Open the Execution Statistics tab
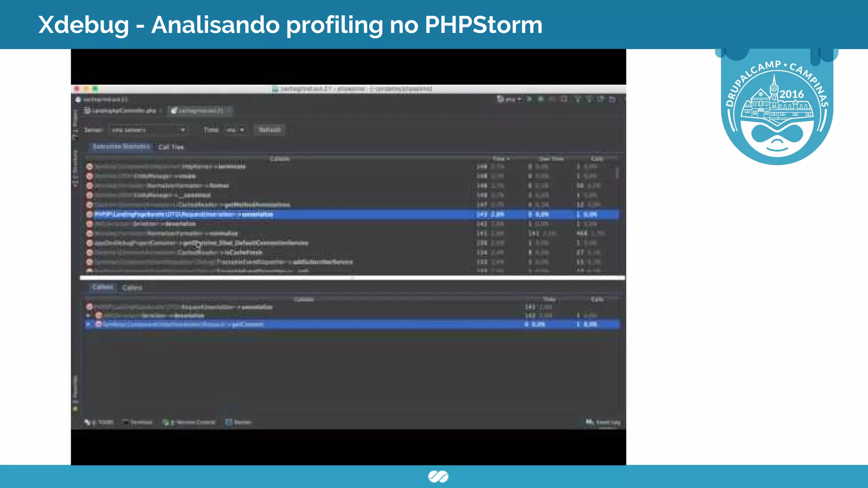The image size is (868, 488). click(121, 147)
